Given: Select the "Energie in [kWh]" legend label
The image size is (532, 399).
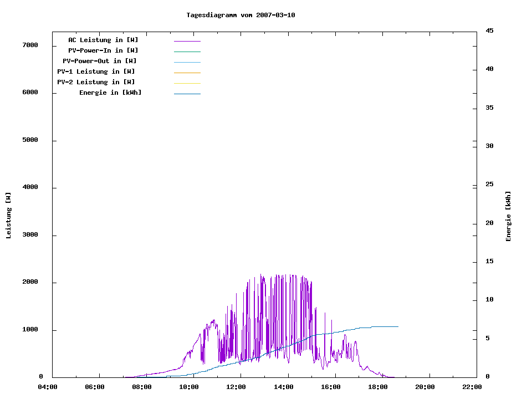Looking at the screenshot, I should (x=110, y=93).
